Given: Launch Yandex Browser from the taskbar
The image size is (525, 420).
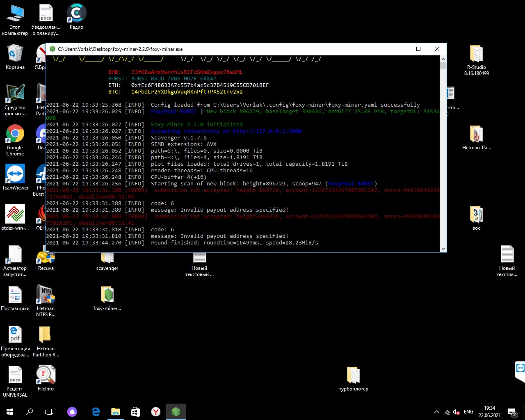Looking at the screenshot, I should click(156, 411).
